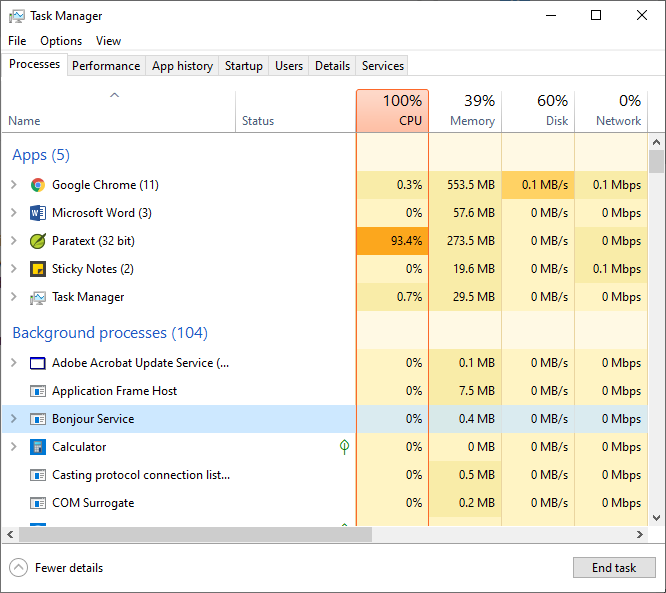Sort by the Memory column header
Viewport: 666px width, 593px height.
coord(465,111)
